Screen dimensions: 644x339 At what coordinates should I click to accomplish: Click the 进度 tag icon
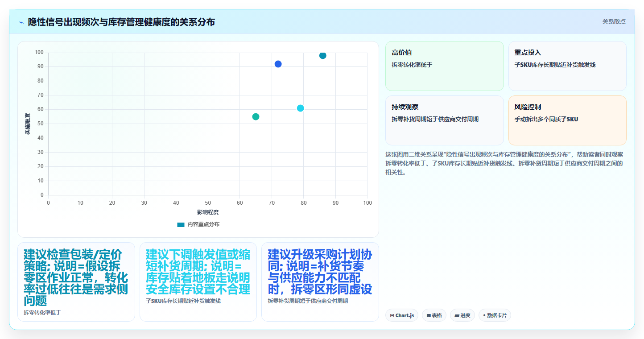click(x=457, y=315)
